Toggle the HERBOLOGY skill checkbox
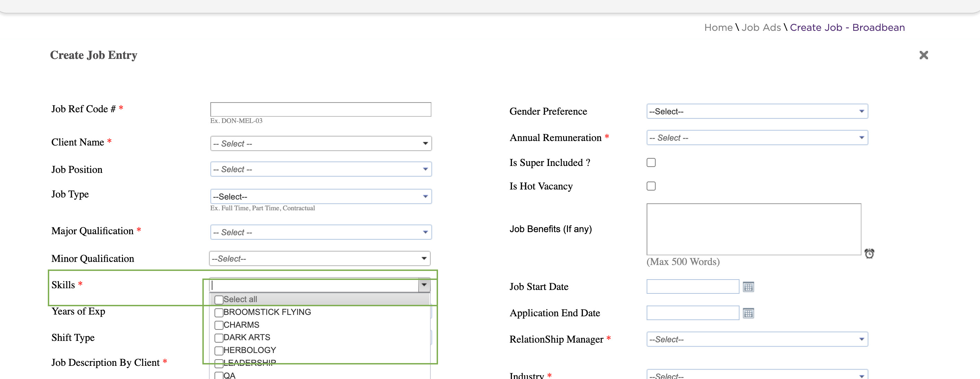 click(x=219, y=350)
